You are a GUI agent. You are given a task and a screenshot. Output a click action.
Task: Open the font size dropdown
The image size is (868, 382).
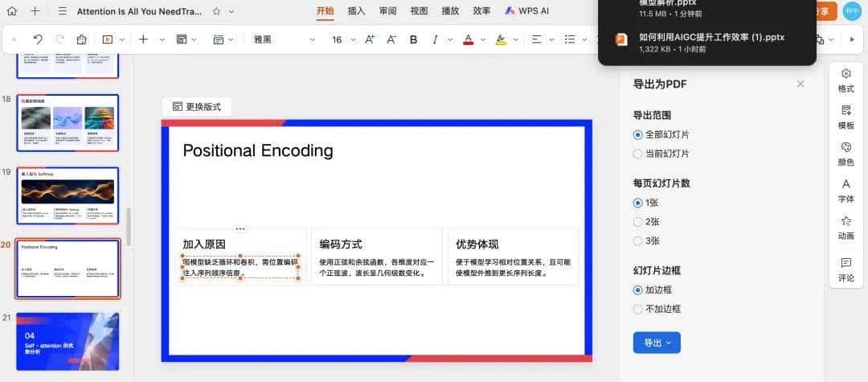353,39
